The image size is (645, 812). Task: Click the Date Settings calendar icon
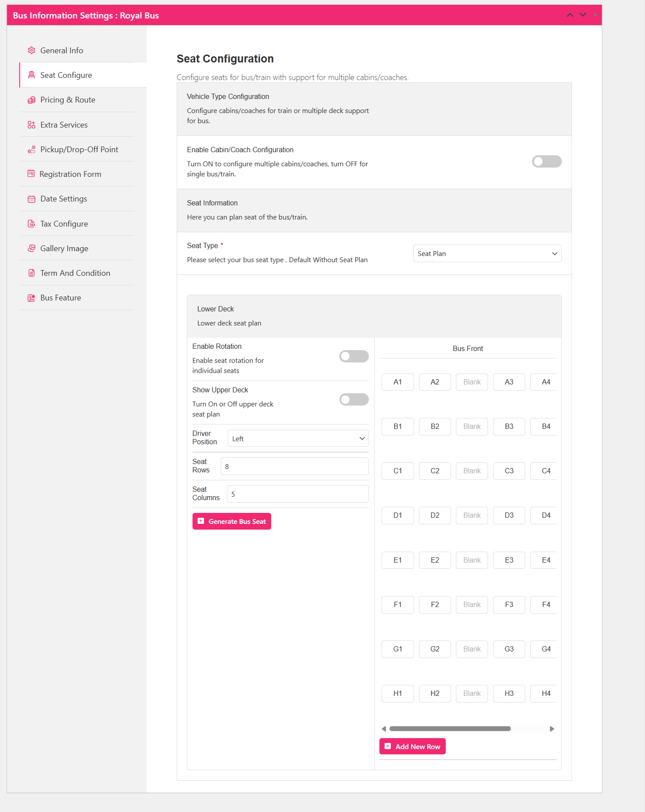[31, 199]
